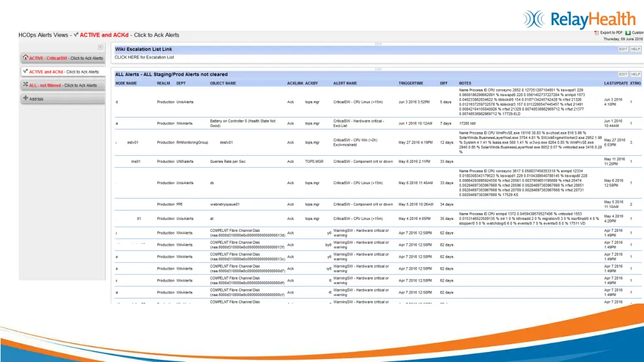Viewport: 644px width, 362px height.
Task: Open the CLICK HERE for Escalation List link
Action: click(144, 57)
